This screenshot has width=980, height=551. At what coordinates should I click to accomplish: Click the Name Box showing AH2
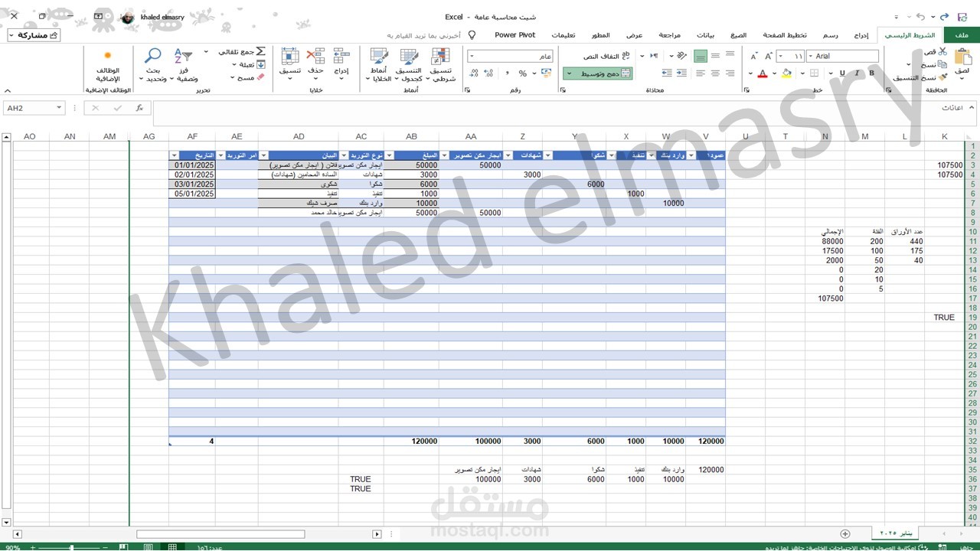click(x=34, y=108)
